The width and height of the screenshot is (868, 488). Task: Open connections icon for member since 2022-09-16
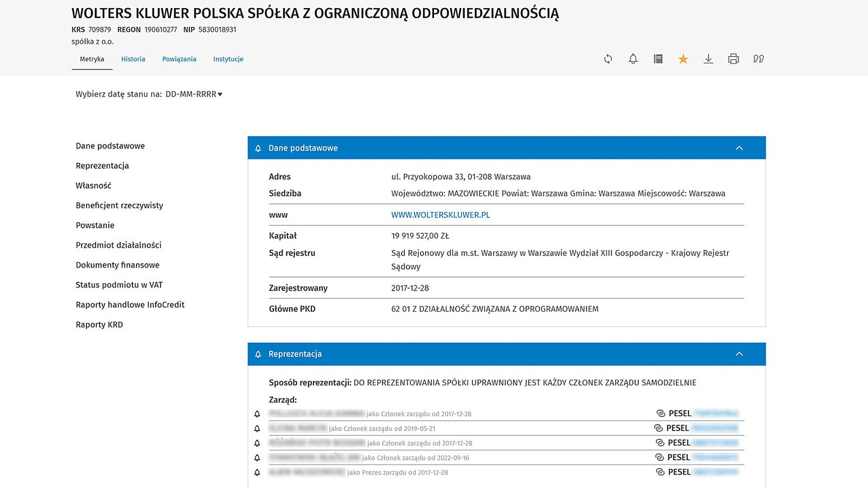[x=660, y=458]
